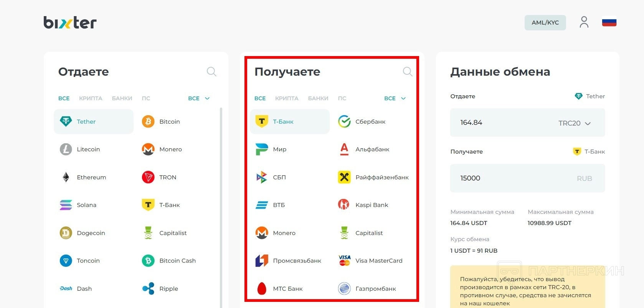Open the AML/KYC page
Viewport: 644px width, 308px height.
click(x=545, y=23)
